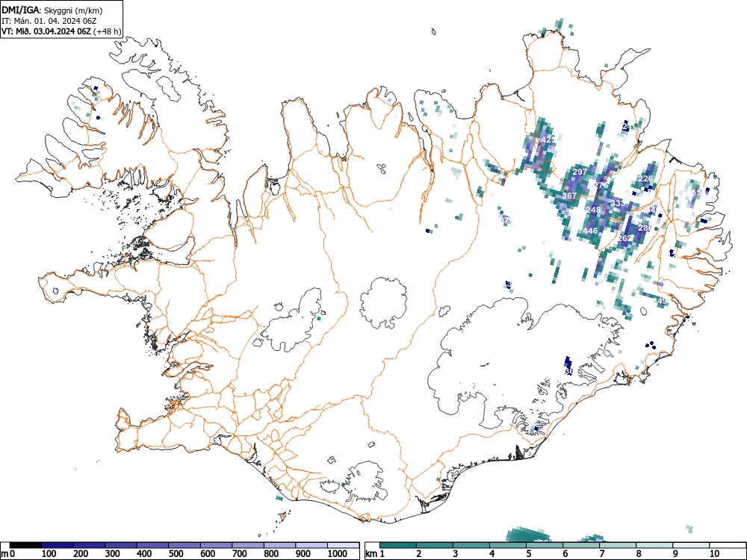Click the '300' label on the meter scale

113,554
